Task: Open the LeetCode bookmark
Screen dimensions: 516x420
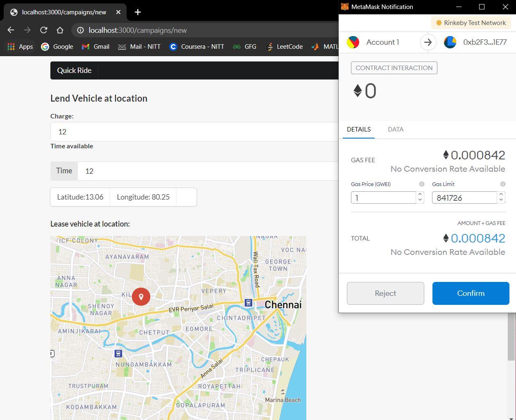Action: (284, 46)
